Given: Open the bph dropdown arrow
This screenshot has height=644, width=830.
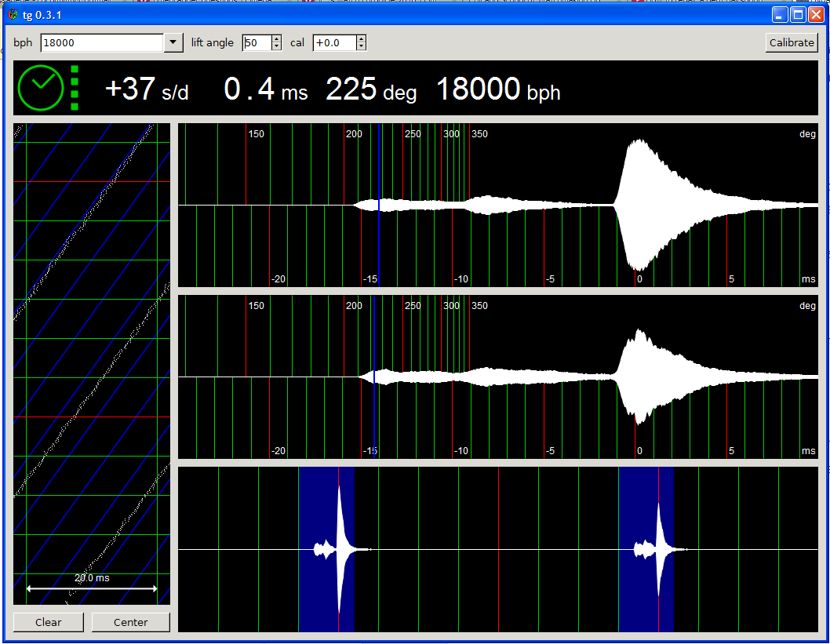Looking at the screenshot, I should 173,43.
